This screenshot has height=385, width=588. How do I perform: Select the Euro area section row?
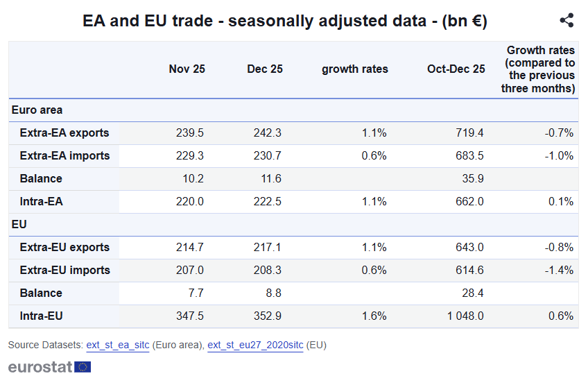pos(37,110)
